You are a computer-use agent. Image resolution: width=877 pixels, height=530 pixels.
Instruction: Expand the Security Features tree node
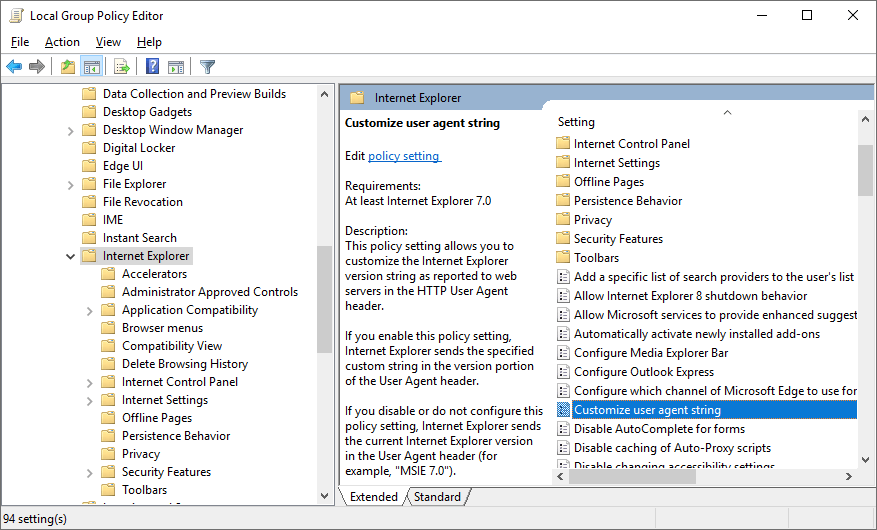pos(90,472)
